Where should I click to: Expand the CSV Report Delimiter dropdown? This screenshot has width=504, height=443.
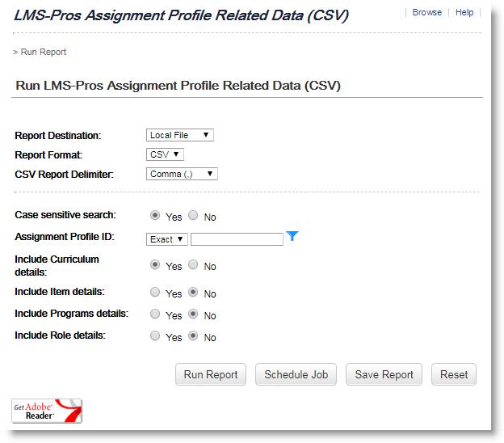tap(182, 174)
